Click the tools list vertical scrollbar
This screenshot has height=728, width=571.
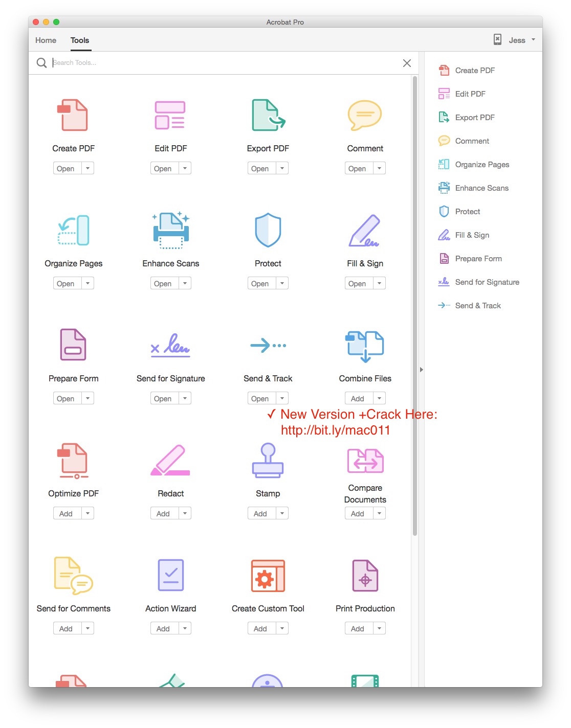click(415, 306)
